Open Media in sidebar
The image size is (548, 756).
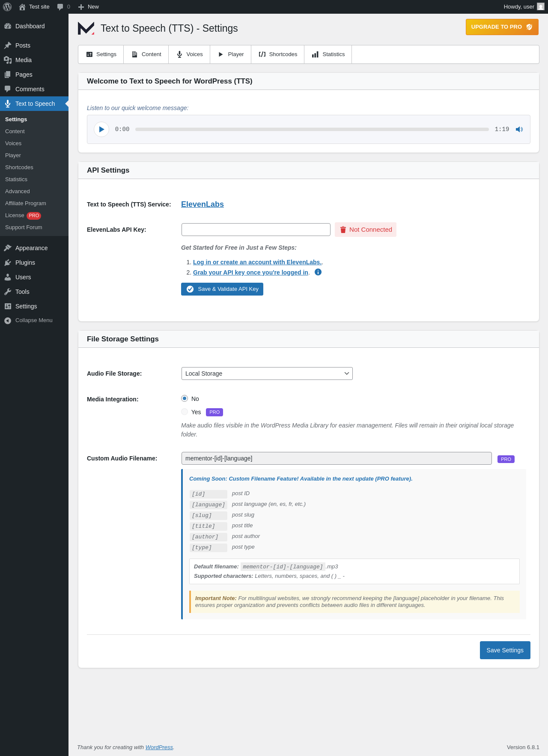click(x=34, y=60)
